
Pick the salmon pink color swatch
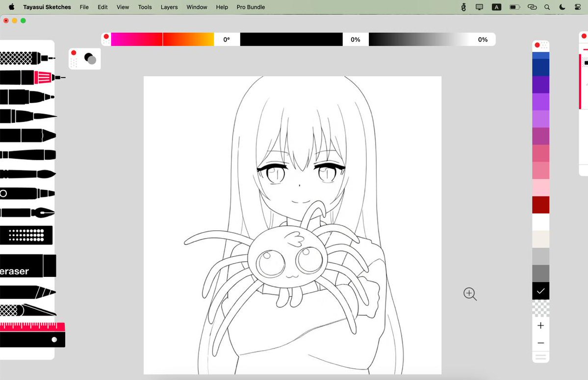click(x=541, y=170)
